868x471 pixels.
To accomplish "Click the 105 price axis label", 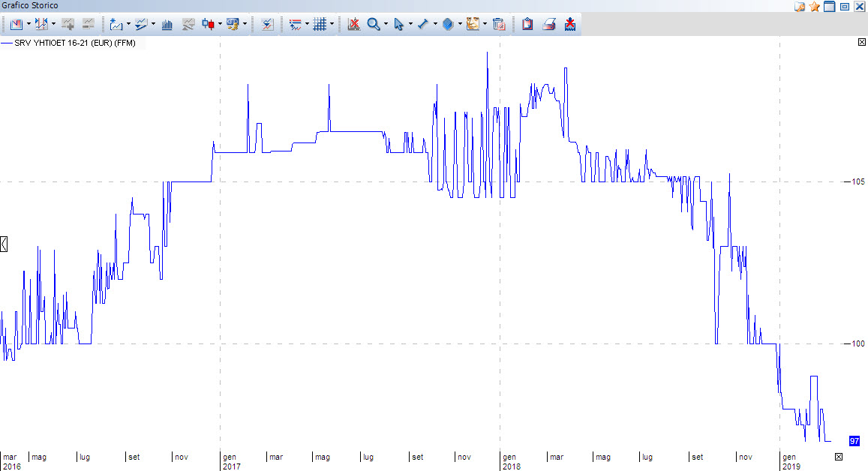I will point(857,181).
